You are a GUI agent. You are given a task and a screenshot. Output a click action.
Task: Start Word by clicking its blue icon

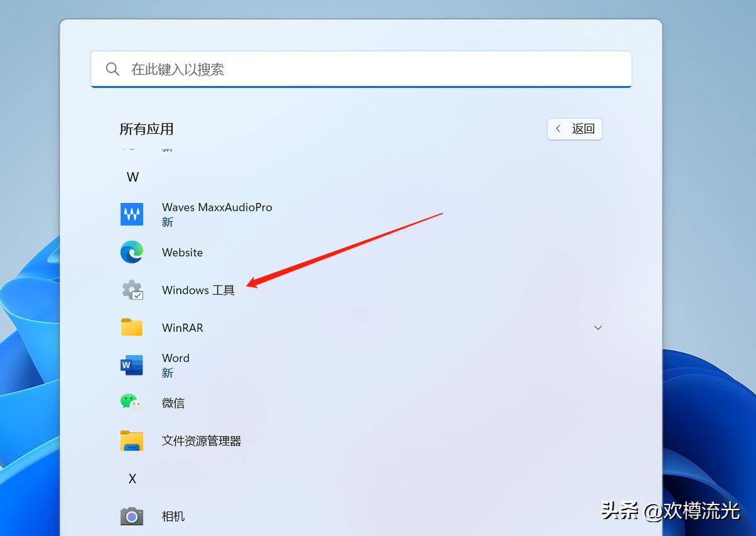tap(131, 364)
